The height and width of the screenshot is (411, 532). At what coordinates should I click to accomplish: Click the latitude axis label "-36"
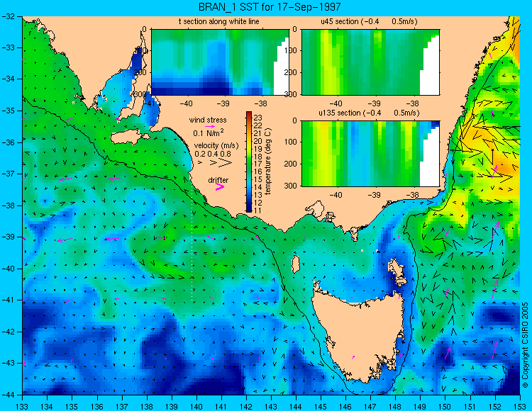point(8,142)
